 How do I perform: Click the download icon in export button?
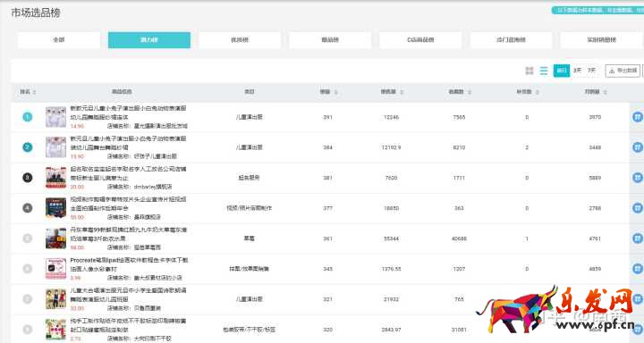pyautogui.click(x=612, y=71)
